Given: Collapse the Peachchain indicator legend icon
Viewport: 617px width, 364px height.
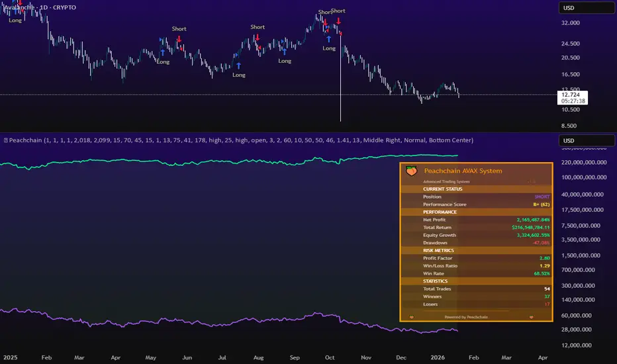Looking at the screenshot, I should pyautogui.click(x=5, y=140).
